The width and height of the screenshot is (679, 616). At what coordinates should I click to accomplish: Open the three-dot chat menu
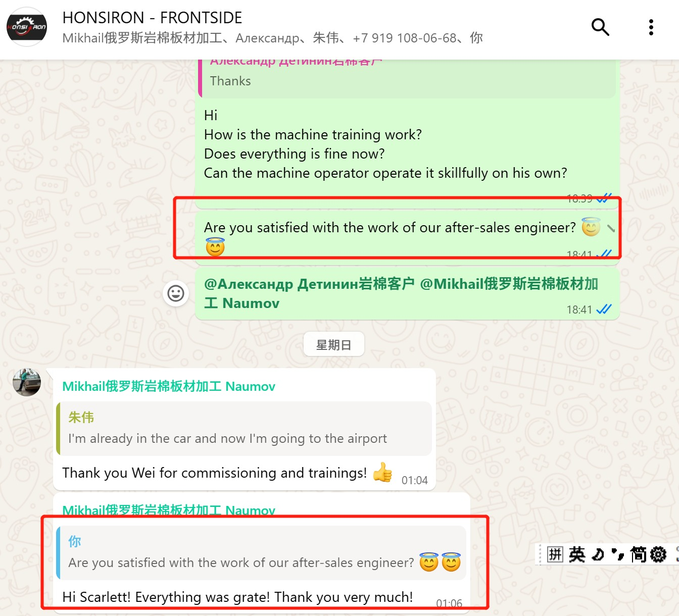[651, 27]
